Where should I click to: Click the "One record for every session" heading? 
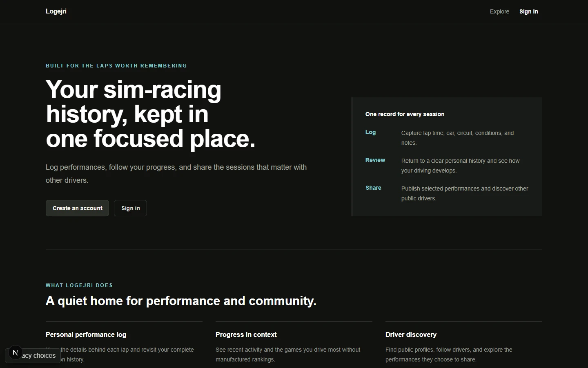(405, 114)
